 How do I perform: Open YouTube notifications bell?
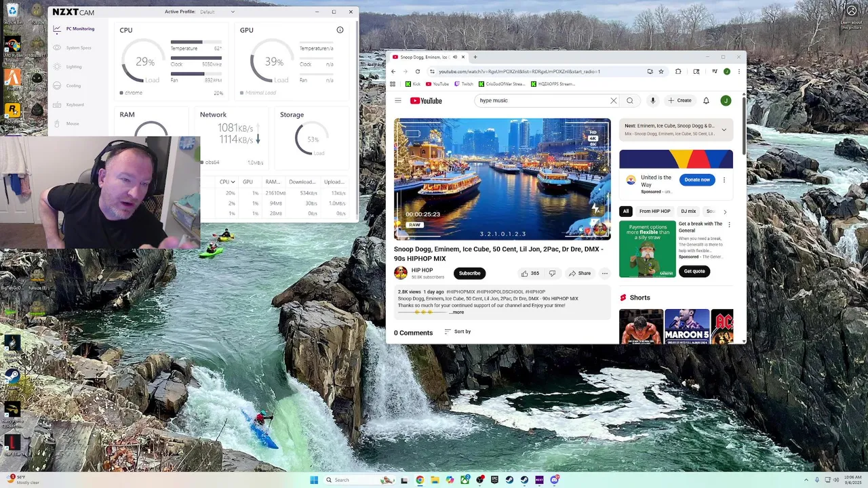pos(706,100)
